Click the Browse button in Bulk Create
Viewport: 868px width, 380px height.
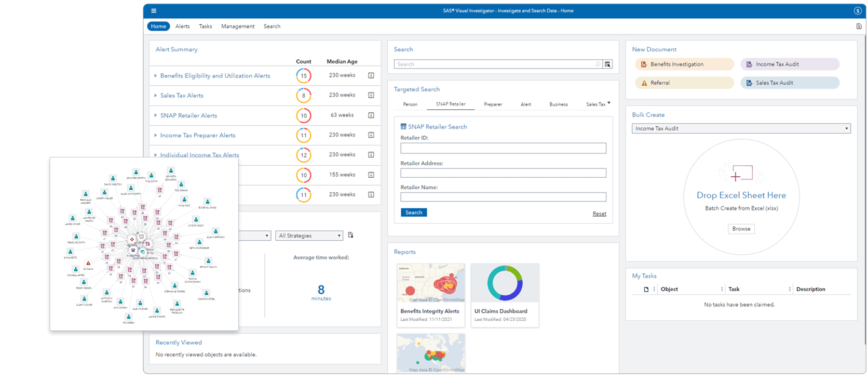click(x=741, y=229)
